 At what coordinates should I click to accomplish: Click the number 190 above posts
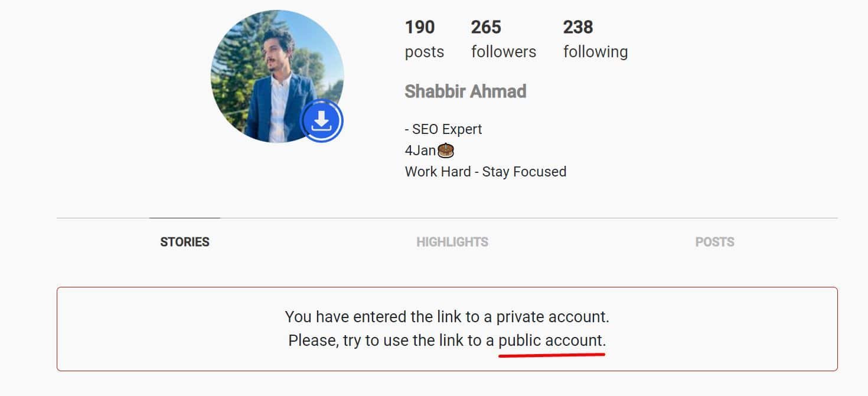[420, 27]
